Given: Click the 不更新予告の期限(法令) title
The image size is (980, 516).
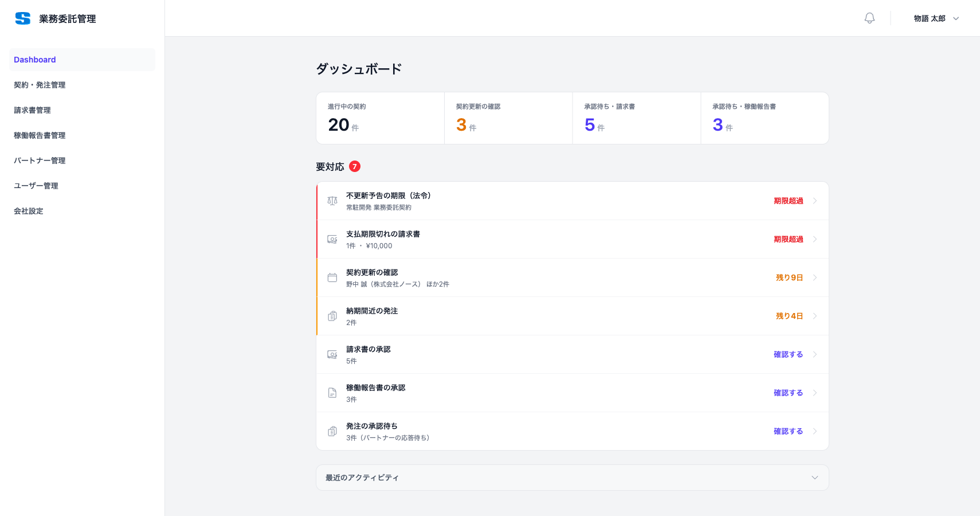Looking at the screenshot, I should [389, 196].
